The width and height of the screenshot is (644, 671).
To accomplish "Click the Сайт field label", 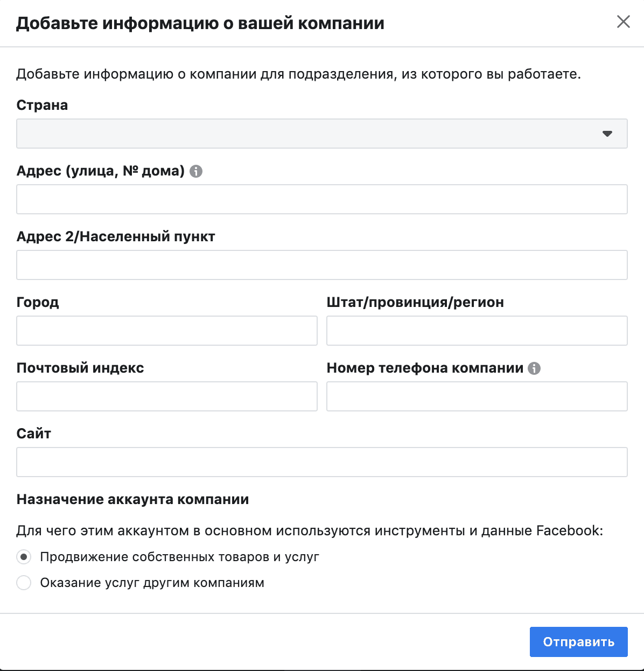I will 33,434.
